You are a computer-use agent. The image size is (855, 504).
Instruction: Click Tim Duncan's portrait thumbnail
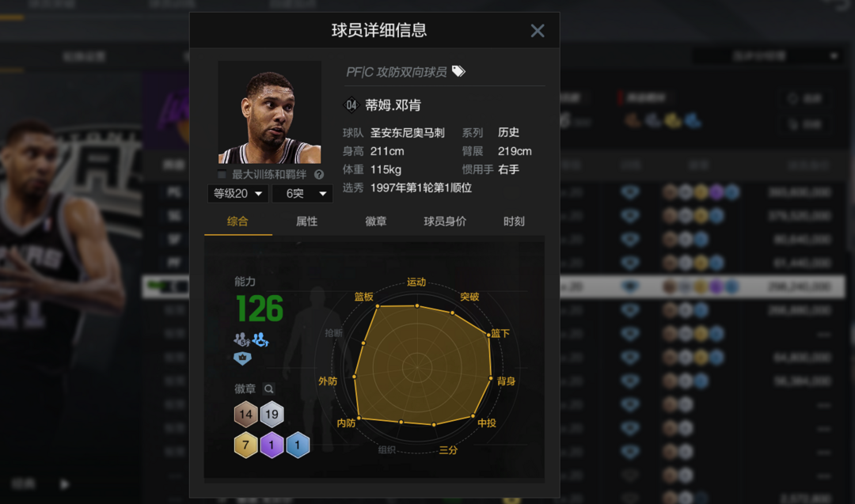[269, 112]
